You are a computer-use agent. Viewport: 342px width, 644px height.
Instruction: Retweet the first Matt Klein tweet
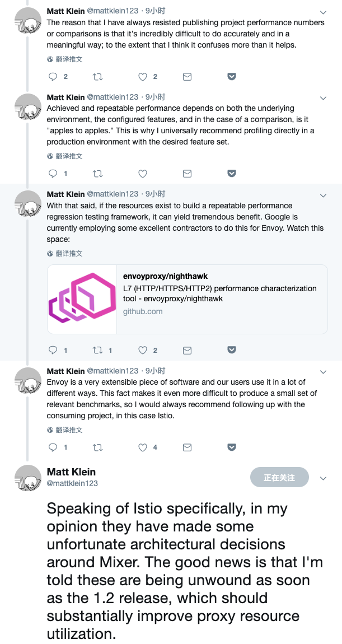tap(97, 77)
